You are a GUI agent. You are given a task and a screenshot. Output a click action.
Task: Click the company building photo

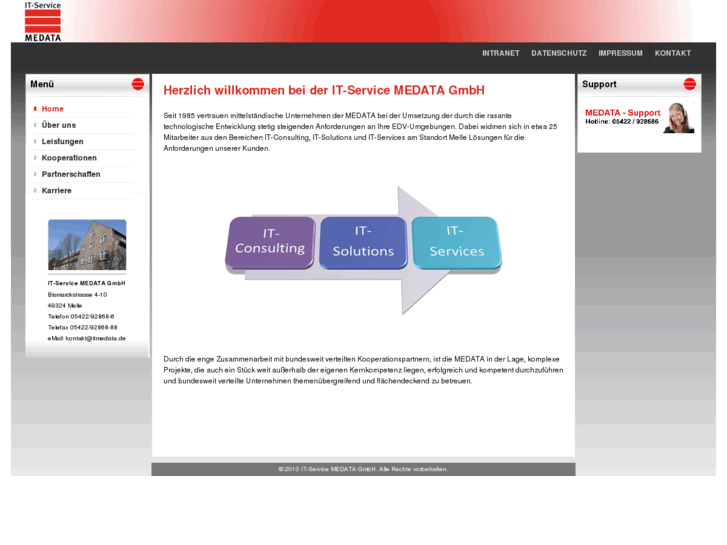(87, 244)
